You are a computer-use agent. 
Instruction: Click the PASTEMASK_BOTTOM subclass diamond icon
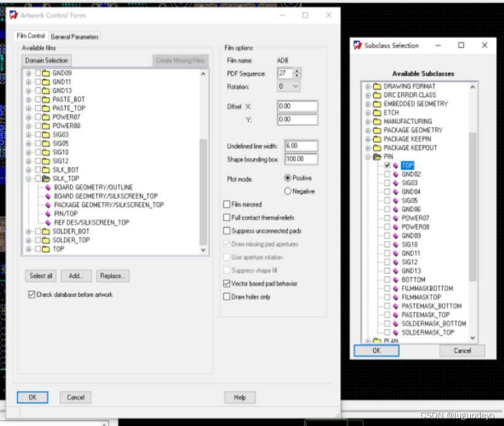click(395, 306)
